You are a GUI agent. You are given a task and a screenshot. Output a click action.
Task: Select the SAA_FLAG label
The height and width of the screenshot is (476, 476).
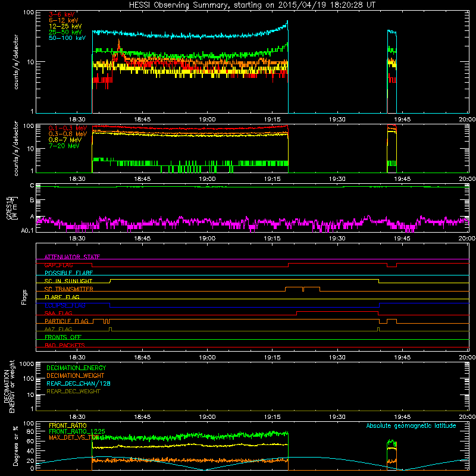58,313
